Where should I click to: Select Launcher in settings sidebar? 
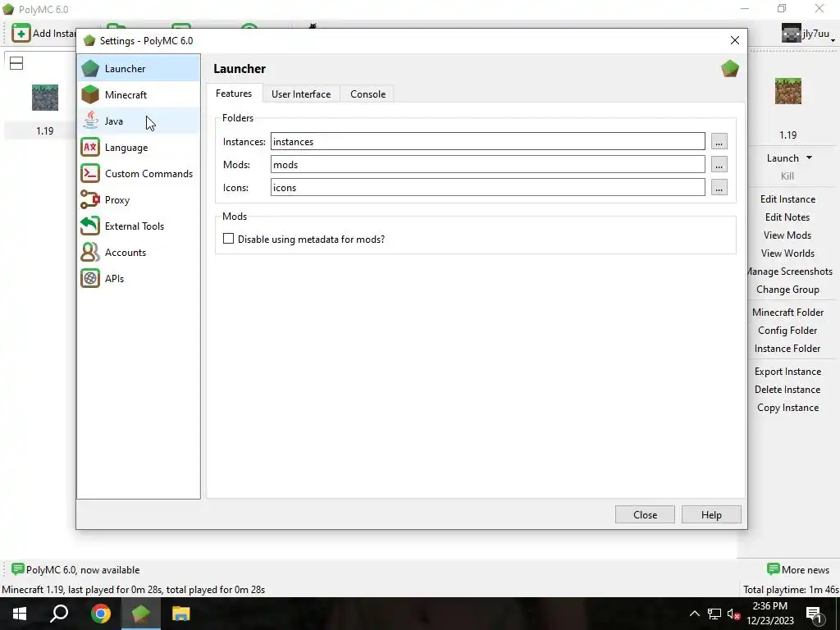tap(138, 69)
